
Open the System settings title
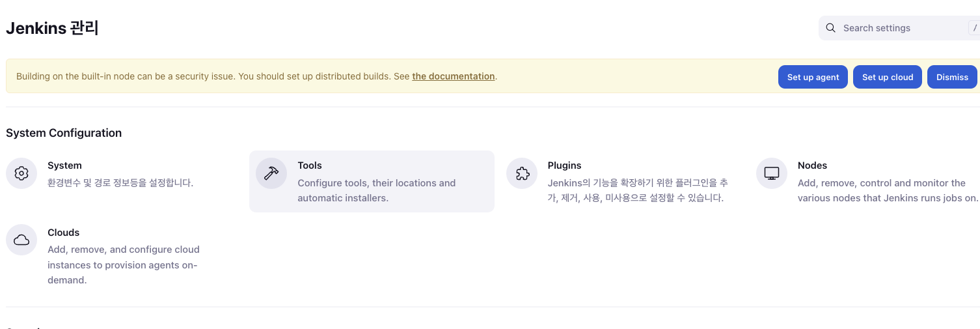pyautogui.click(x=64, y=165)
